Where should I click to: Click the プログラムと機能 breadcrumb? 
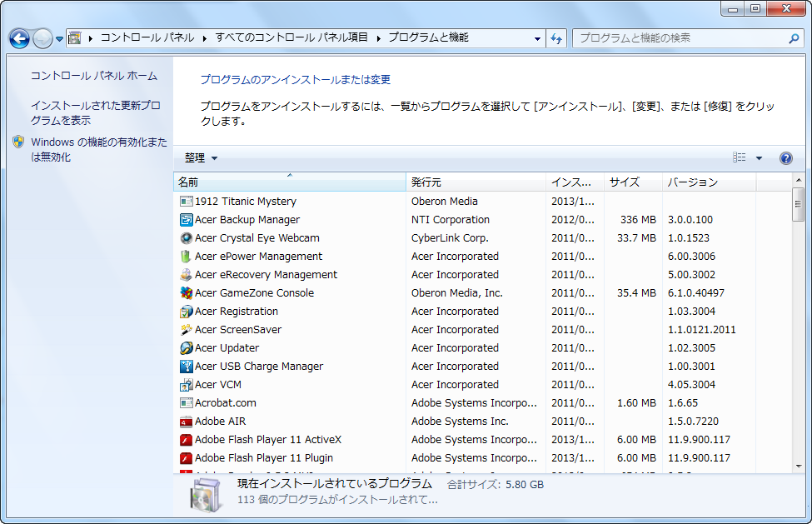428,37
